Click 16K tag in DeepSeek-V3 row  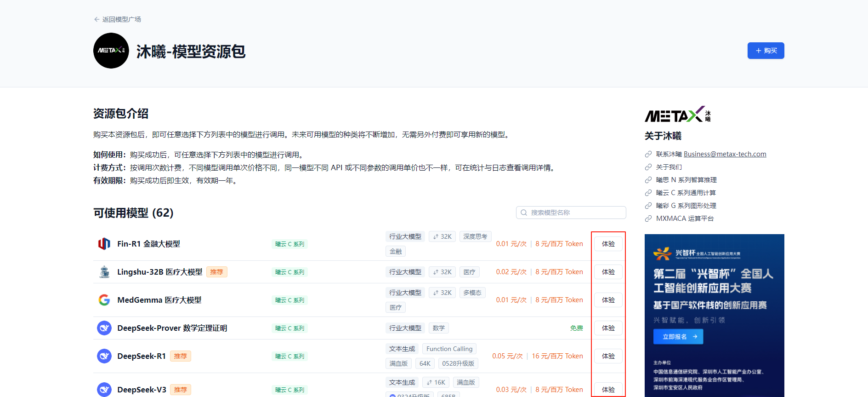436,382
